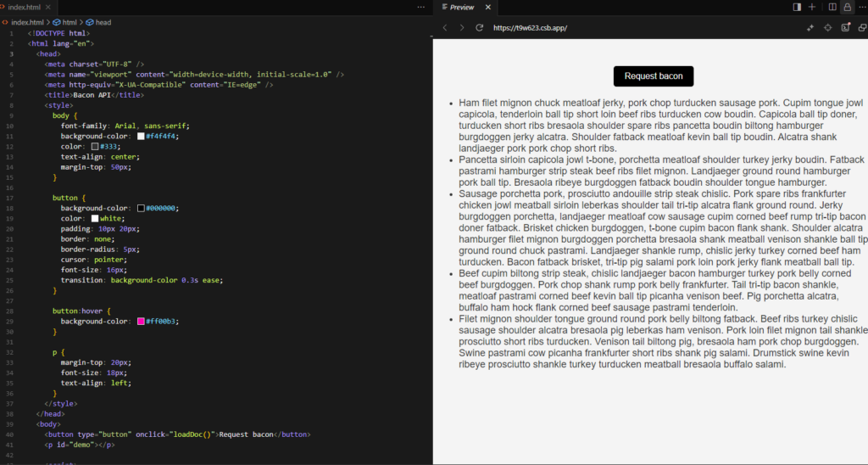Close the Preview tab
The image size is (868, 465).
[487, 7]
